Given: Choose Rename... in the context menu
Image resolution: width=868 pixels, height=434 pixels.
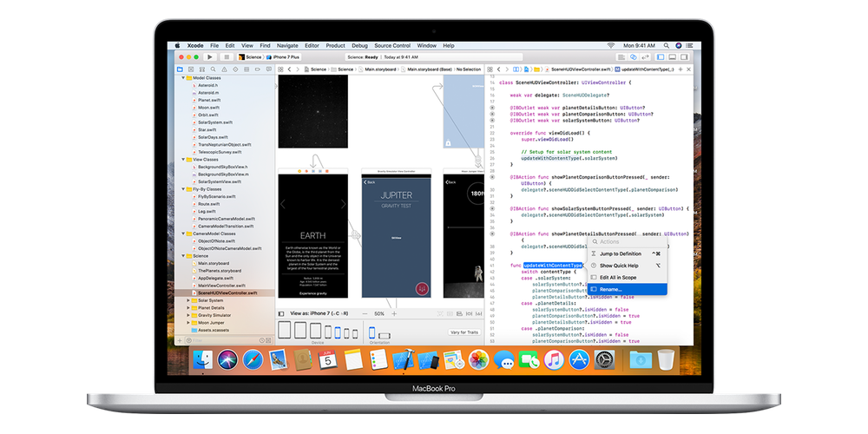Looking at the screenshot, I should click(x=628, y=289).
